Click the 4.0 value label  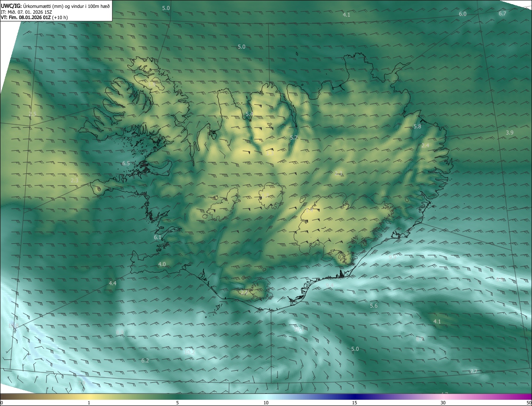point(162,264)
